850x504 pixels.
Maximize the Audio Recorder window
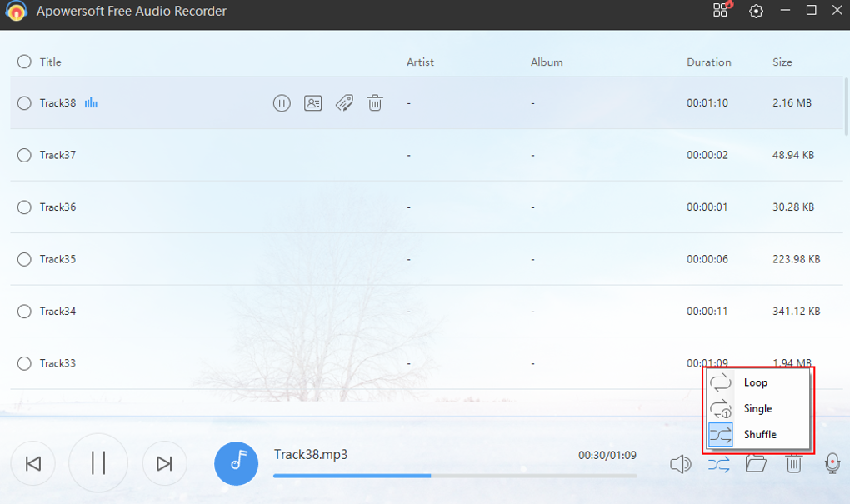(x=811, y=10)
